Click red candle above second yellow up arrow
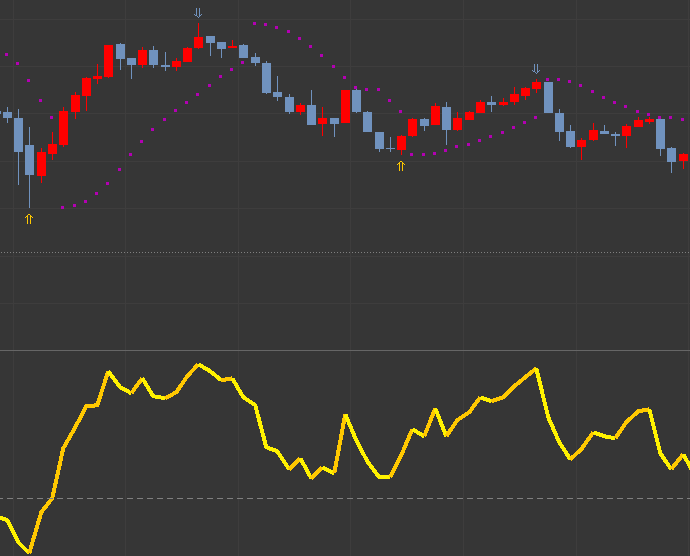Screen dimensions: 690x556 (x=401, y=142)
